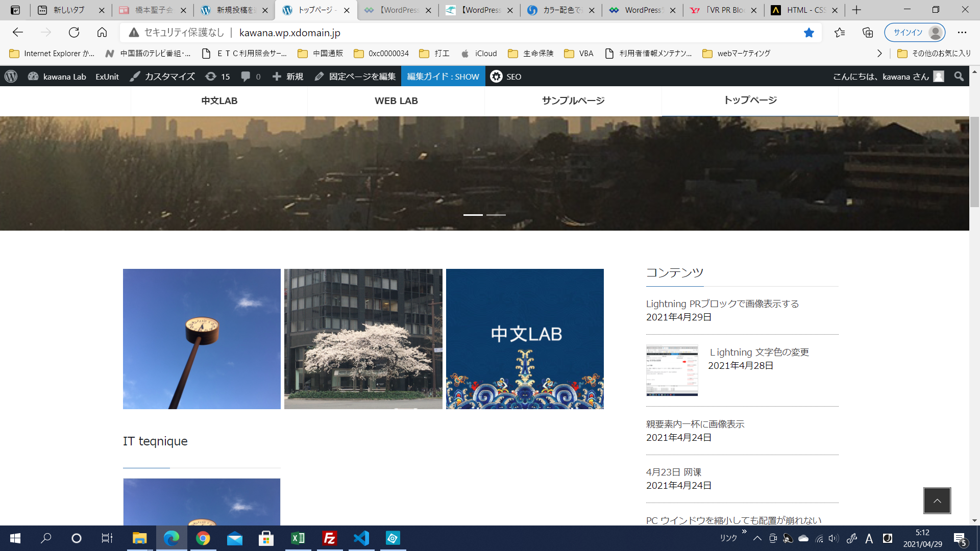Open the WordPress logo menu in admin bar
This screenshot has width=980, height=551.
(11, 77)
